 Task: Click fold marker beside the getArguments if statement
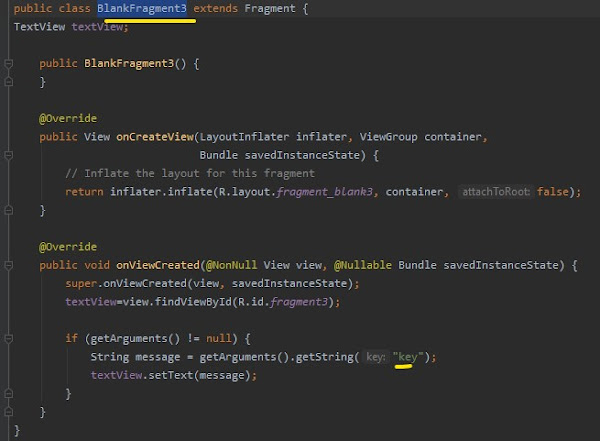point(9,338)
